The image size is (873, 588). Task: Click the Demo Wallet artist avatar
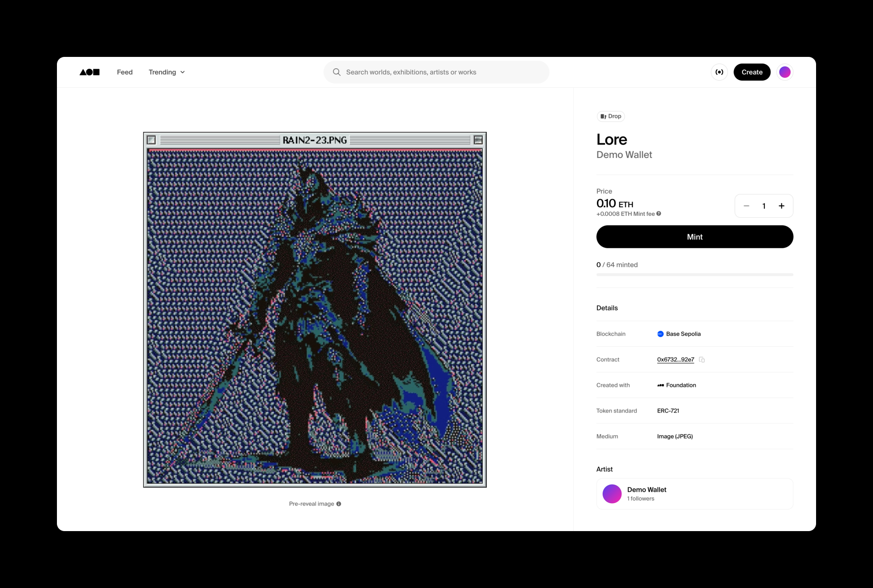(612, 494)
